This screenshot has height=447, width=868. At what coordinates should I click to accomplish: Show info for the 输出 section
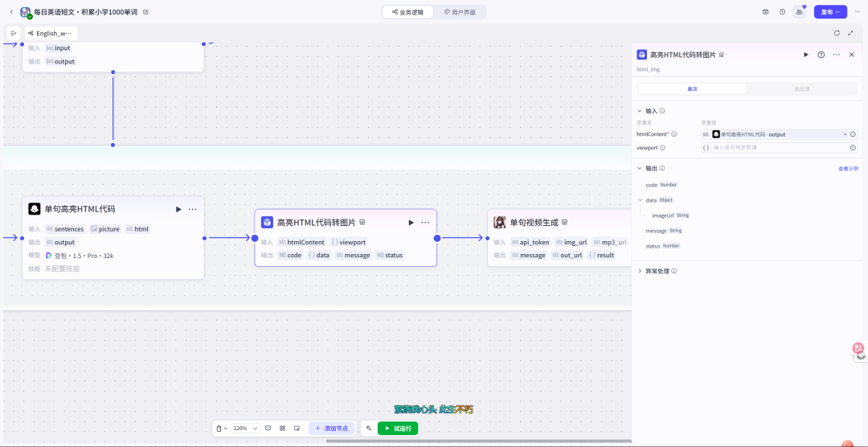662,168
